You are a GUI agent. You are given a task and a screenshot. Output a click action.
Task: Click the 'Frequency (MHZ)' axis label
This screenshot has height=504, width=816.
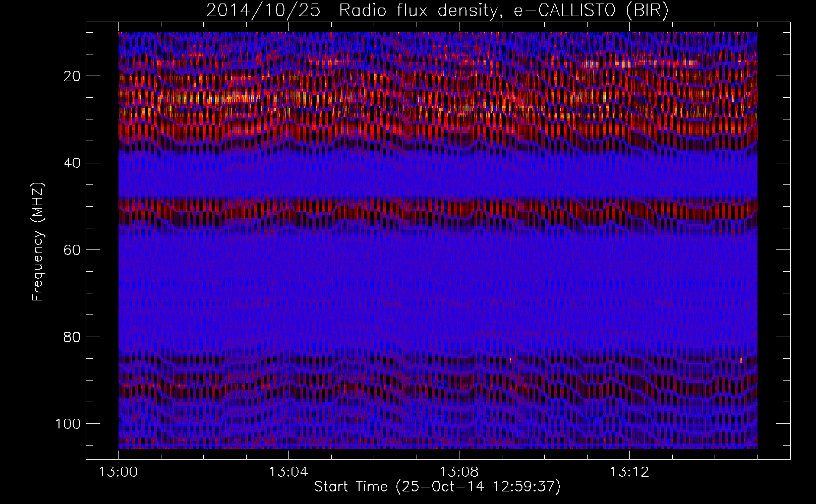tap(38, 242)
